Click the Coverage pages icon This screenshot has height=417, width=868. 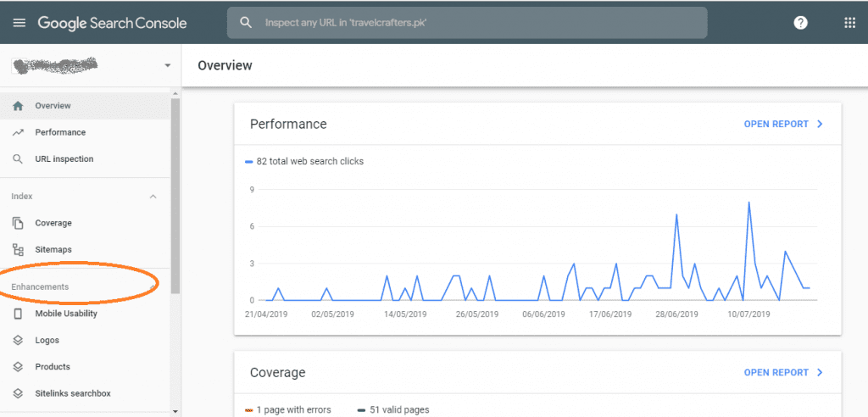coord(18,223)
